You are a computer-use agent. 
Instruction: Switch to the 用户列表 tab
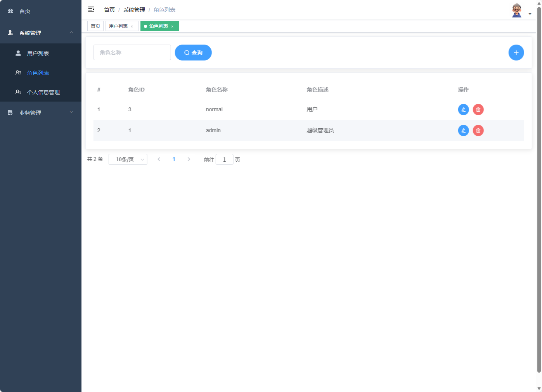click(118, 26)
